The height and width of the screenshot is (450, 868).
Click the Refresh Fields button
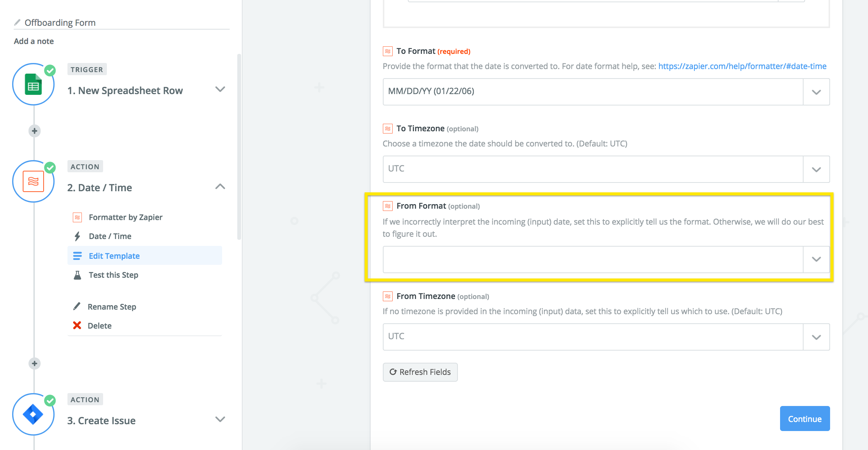(x=420, y=372)
